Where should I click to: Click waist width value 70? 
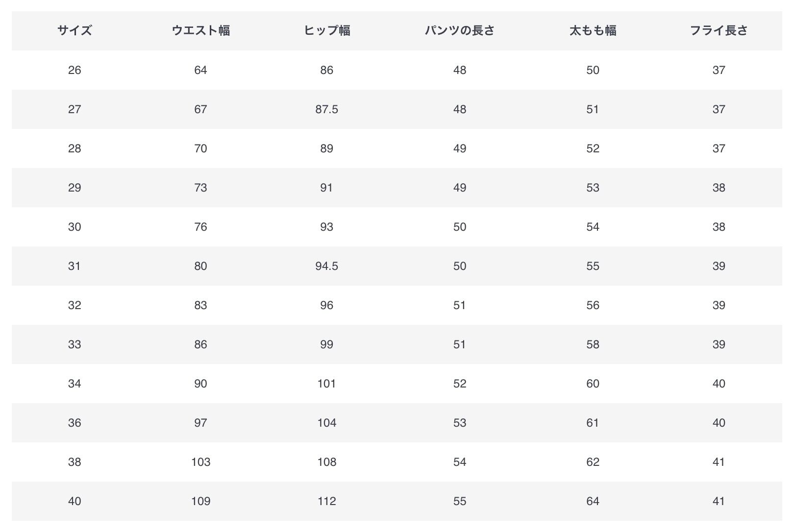(x=200, y=148)
